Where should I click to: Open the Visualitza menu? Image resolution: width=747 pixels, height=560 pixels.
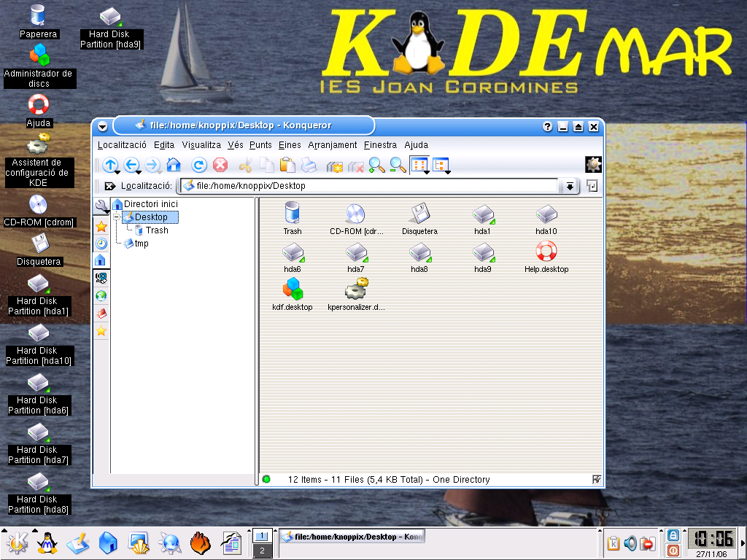(201, 145)
